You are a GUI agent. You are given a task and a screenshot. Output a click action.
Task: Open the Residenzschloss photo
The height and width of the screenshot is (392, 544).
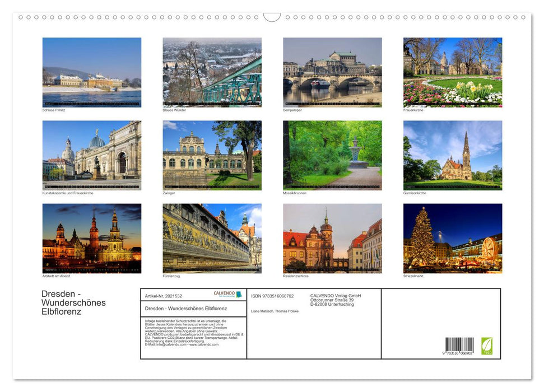click(x=332, y=238)
